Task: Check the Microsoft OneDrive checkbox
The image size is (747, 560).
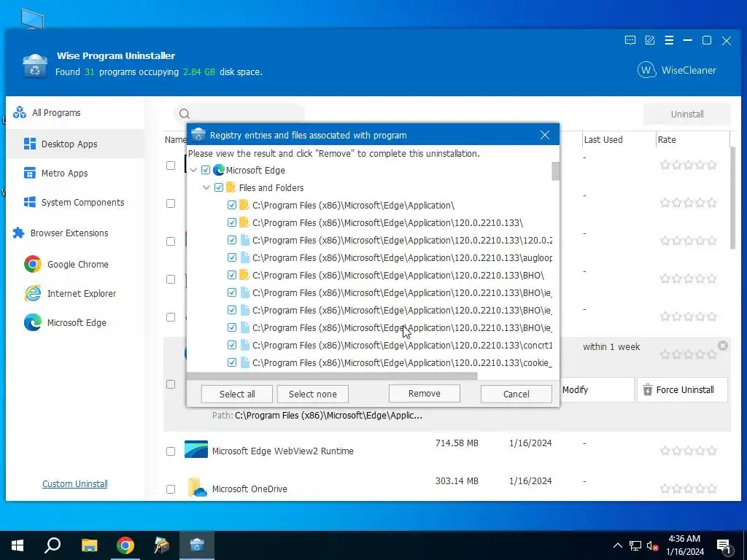Action: (171, 489)
